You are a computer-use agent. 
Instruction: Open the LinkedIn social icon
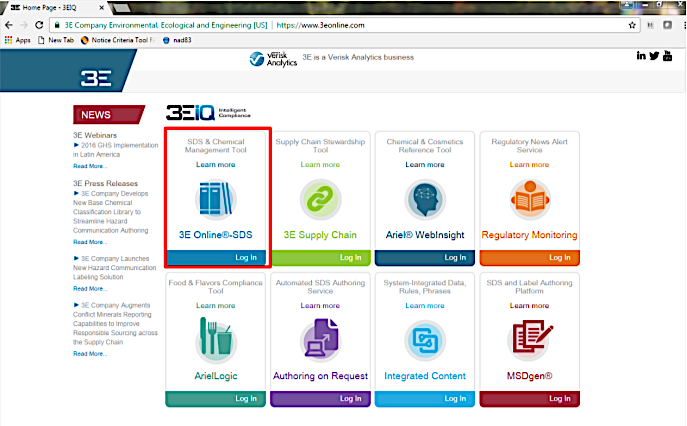coord(641,56)
